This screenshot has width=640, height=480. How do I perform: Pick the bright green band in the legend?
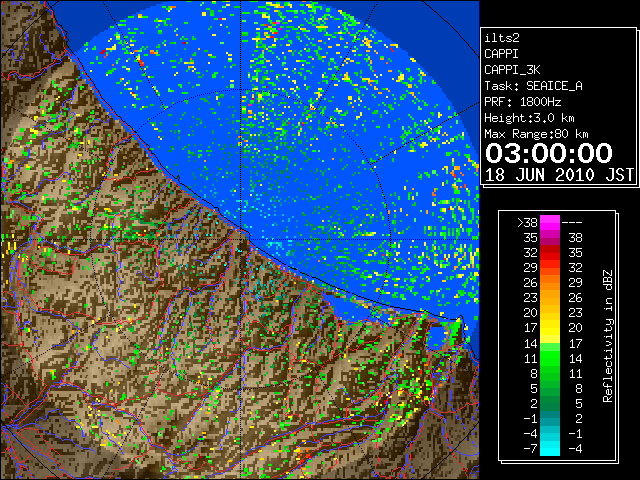(550, 358)
